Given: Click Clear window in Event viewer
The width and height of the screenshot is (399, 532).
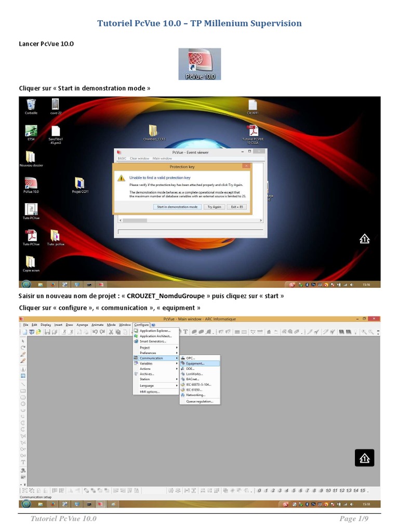Looking at the screenshot, I should tap(139, 158).
